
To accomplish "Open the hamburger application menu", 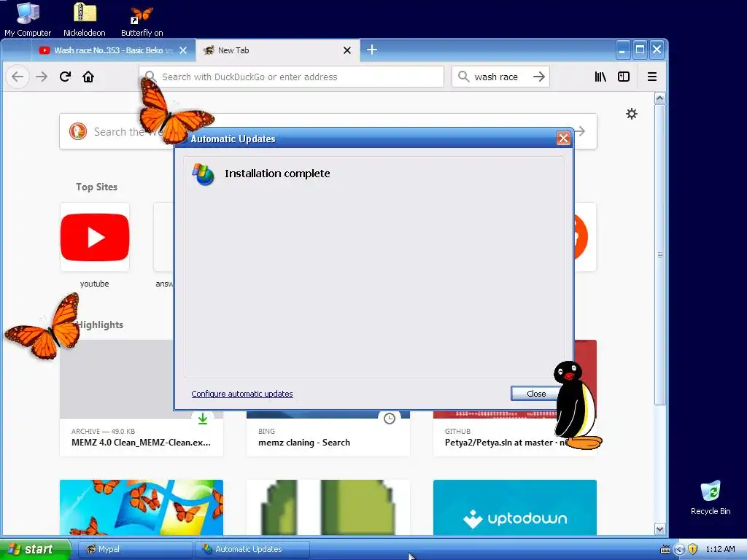I will coord(652,77).
